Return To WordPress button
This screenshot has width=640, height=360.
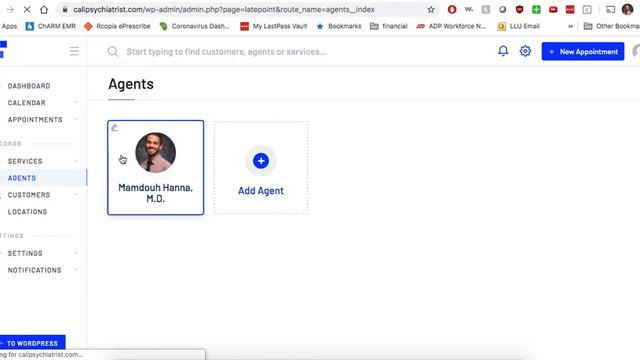tap(32, 343)
